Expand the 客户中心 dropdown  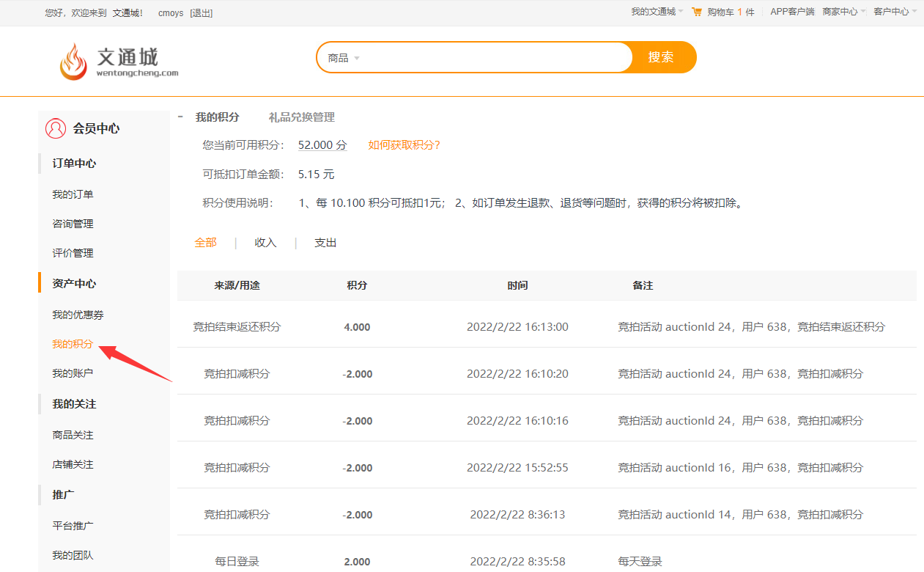click(x=895, y=12)
